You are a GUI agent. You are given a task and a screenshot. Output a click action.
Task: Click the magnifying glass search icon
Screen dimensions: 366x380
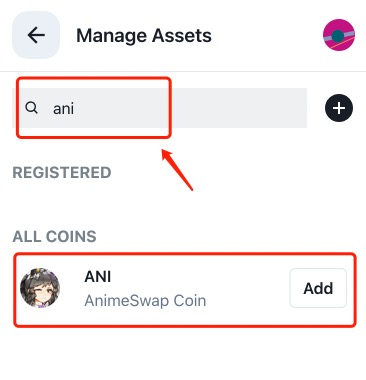tap(32, 108)
